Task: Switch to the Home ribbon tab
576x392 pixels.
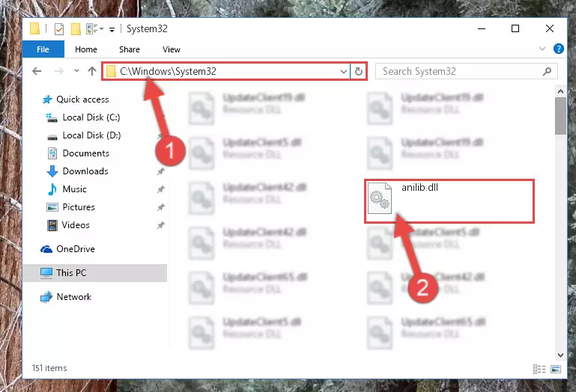Action: [x=86, y=49]
